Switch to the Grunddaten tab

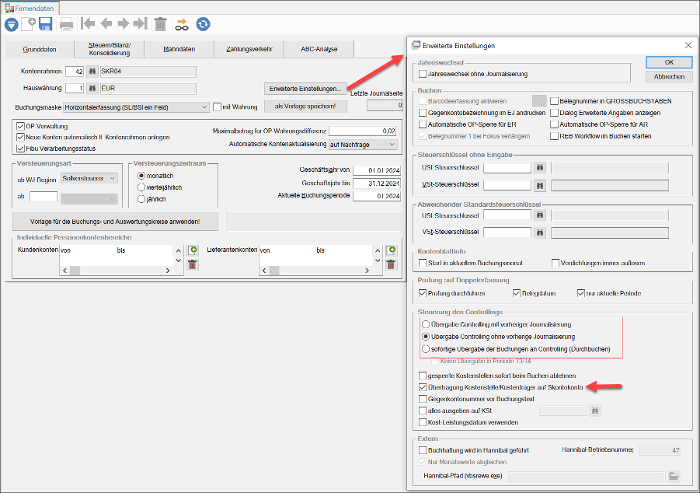tap(39, 49)
